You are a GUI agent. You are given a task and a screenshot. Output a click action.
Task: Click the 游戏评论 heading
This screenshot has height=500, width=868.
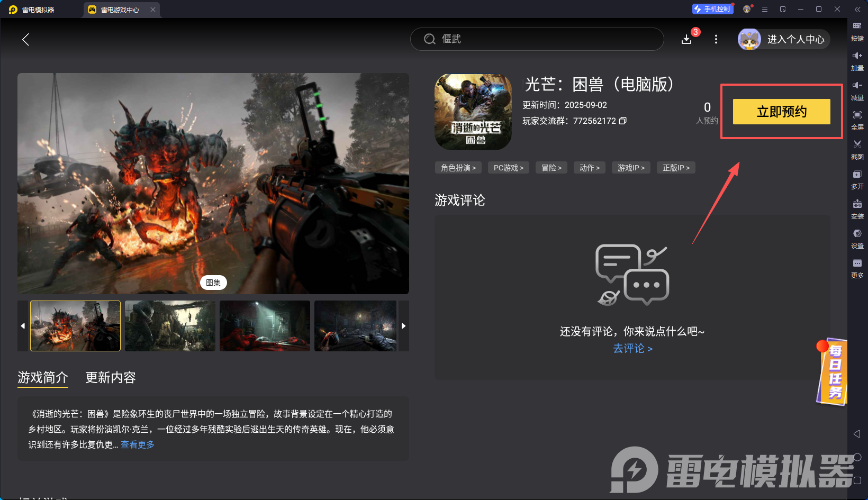click(x=460, y=200)
